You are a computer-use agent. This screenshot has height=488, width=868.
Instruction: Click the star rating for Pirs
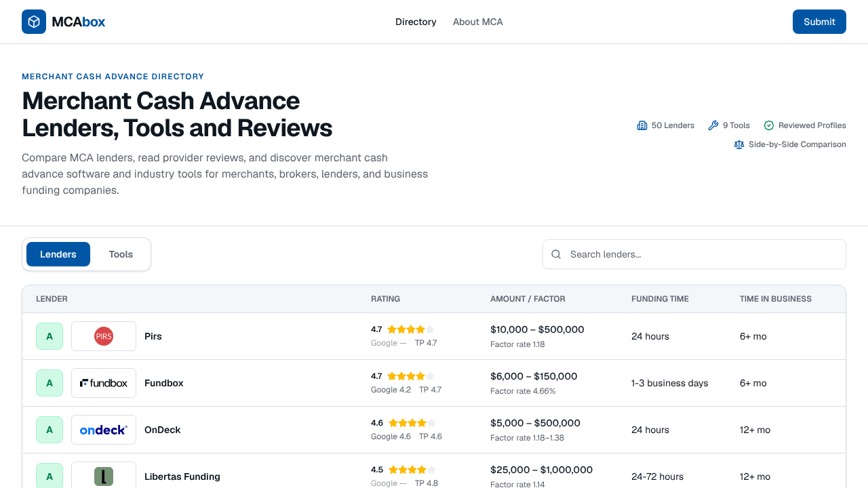[411, 329]
